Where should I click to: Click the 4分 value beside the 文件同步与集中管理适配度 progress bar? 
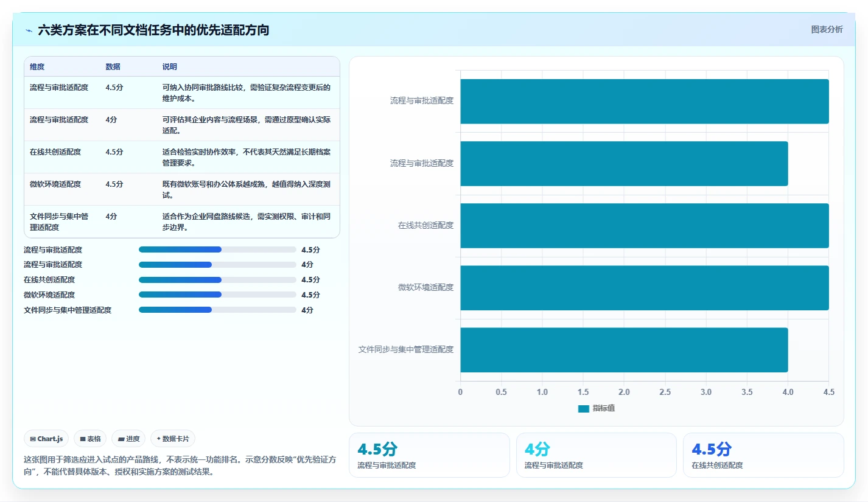click(x=307, y=310)
